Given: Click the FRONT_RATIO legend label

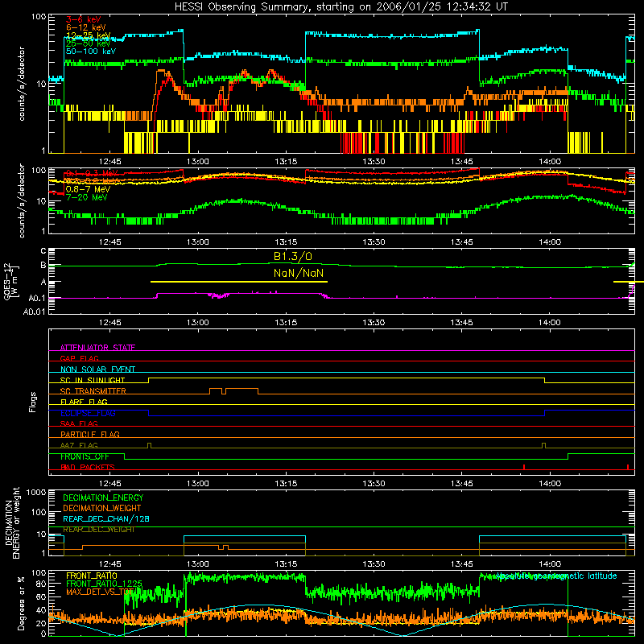Looking at the screenshot, I should click(x=92, y=576).
